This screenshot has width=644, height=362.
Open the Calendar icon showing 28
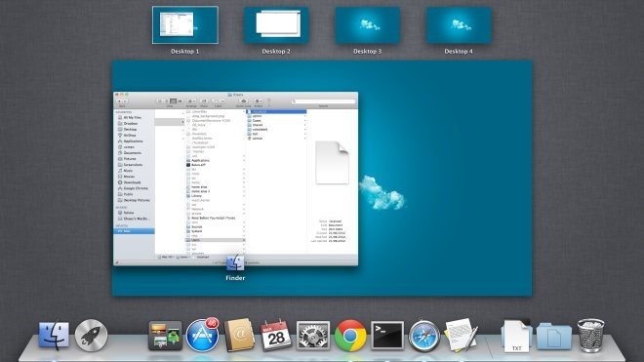(x=276, y=336)
